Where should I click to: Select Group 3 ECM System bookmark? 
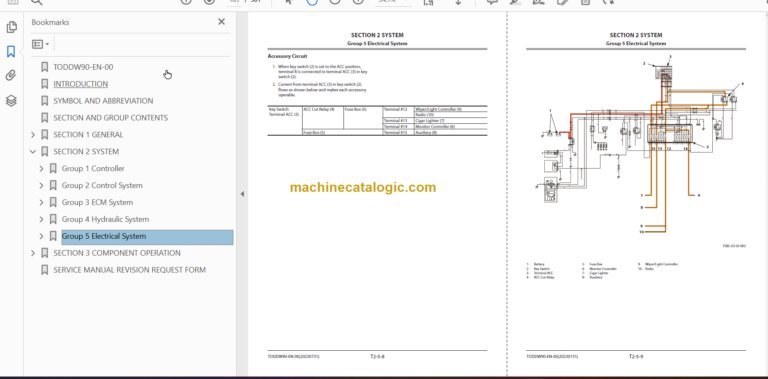97,202
